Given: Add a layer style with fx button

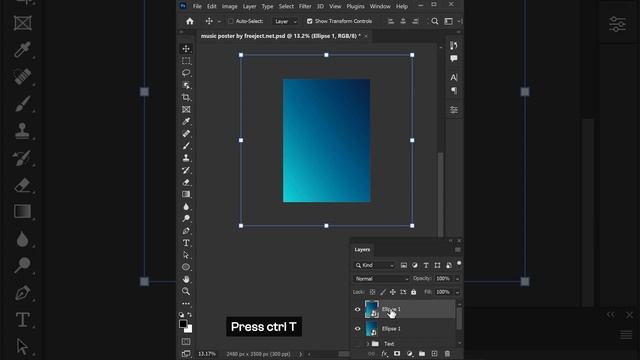Looking at the screenshot, I should click(384, 354).
